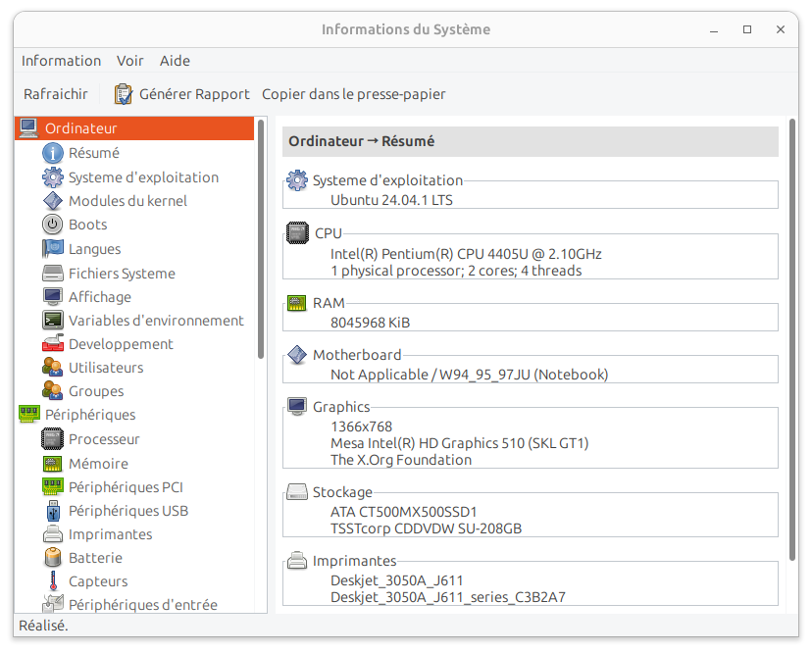Screen dimensions: 812x653
Task: Select Périphériques PCI entry
Action: [x=126, y=486]
